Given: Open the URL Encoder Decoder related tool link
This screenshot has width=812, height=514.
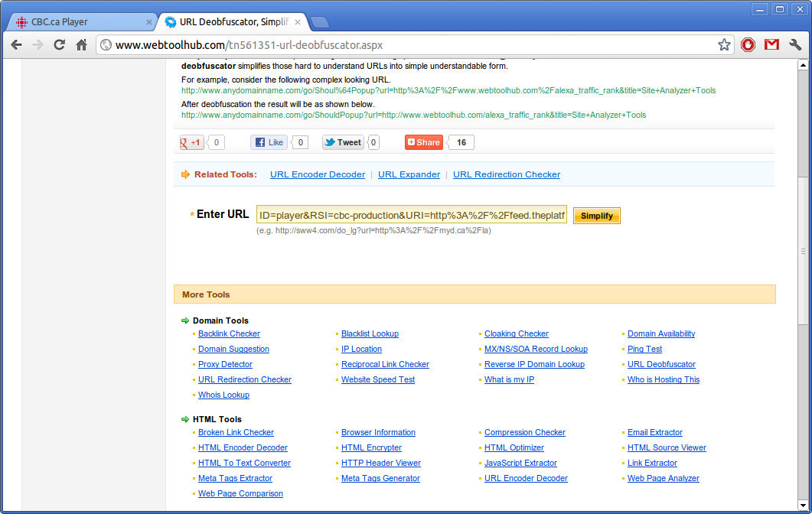Looking at the screenshot, I should tap(318, 174).
